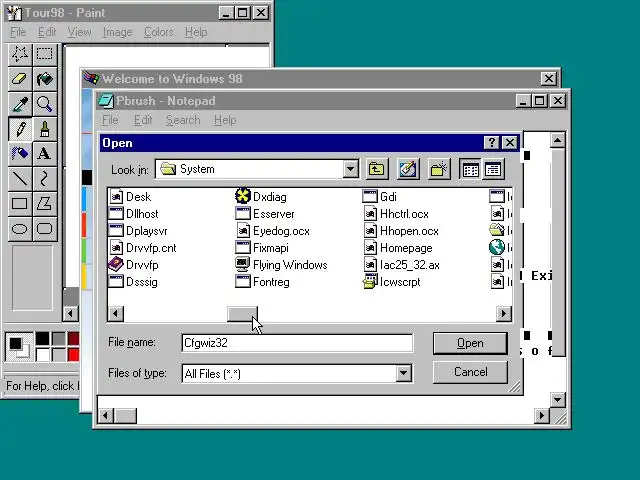
Task: Select the Hhctrl.ocx file
Action: click(396, 214)
